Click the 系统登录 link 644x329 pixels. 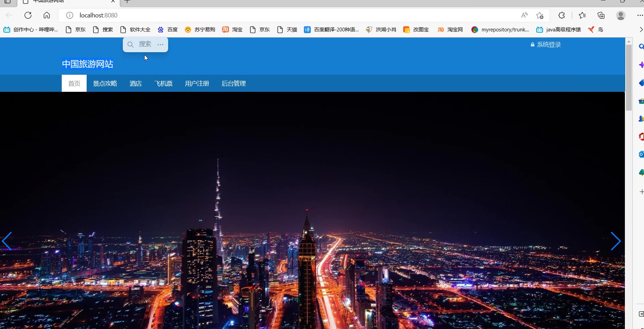(546, 45)
